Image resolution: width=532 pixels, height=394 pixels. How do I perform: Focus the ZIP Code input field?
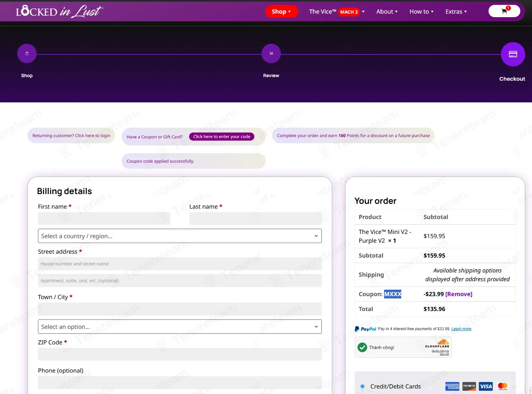coord(180,354)
